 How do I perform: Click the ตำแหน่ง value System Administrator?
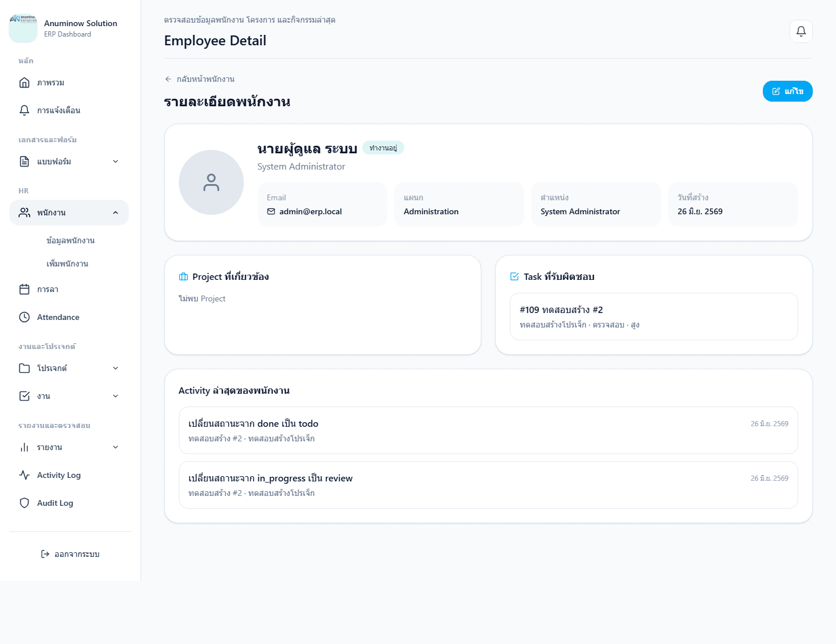pos(581,211)
